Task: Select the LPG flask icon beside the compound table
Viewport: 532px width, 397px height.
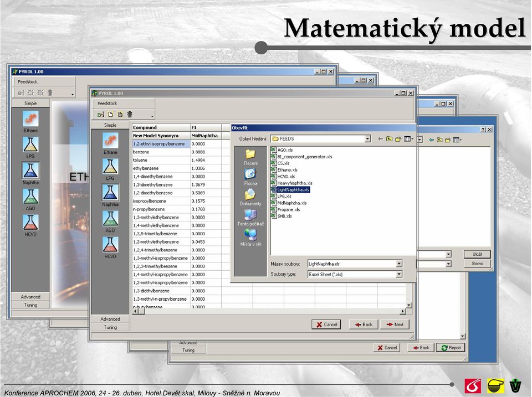Action: (x=110, y=166)
